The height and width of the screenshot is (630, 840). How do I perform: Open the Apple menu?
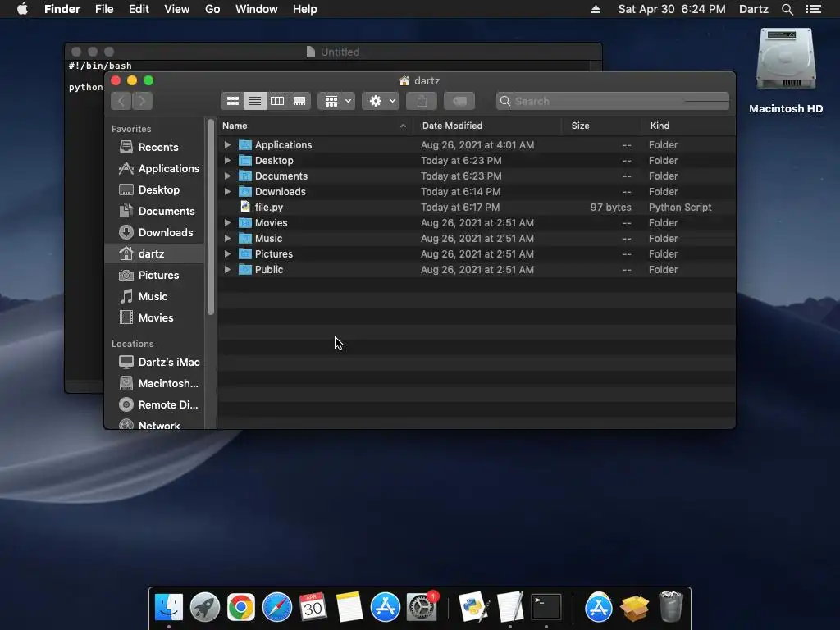(22, 9)
